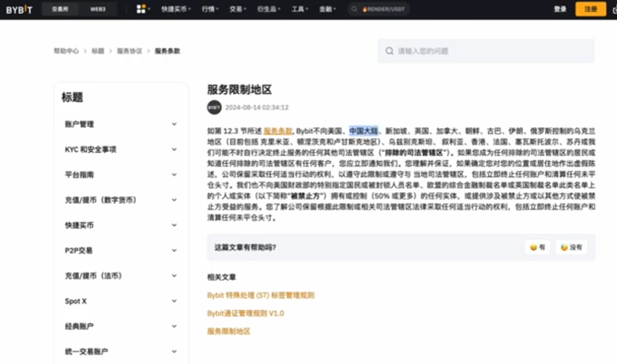This screenshot has width=617, height=364.
Task: Expand 充值/提币（法币） section
Action: [121, 276]
